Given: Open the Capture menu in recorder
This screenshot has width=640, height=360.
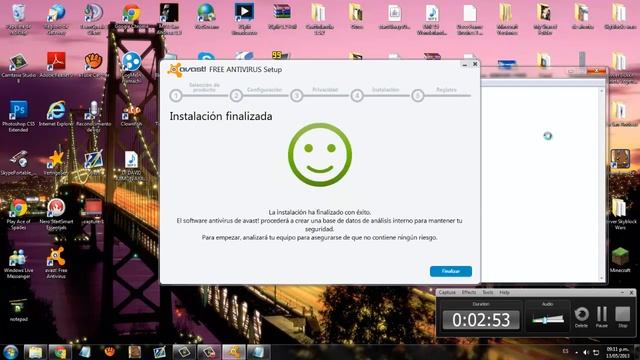Looking at the screenshot, I should (447, 292).
